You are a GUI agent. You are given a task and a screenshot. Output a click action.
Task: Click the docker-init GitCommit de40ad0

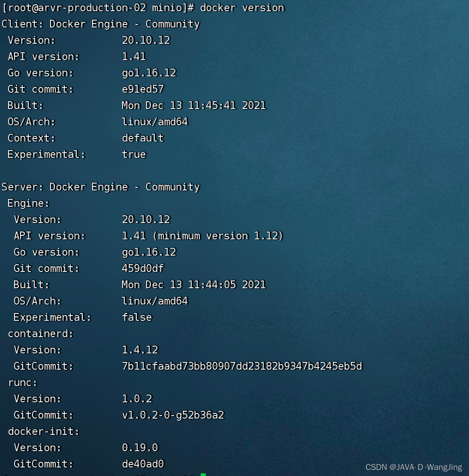coord(143,464)
